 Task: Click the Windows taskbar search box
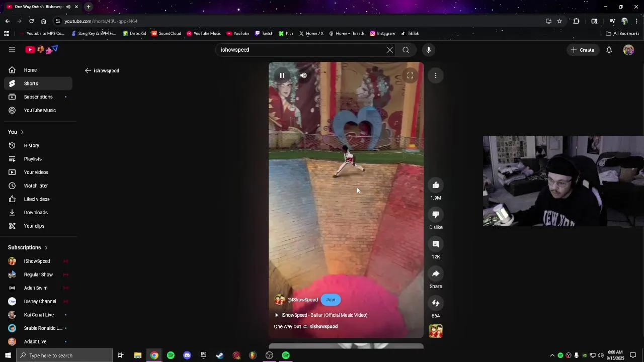tap(64, 355)
